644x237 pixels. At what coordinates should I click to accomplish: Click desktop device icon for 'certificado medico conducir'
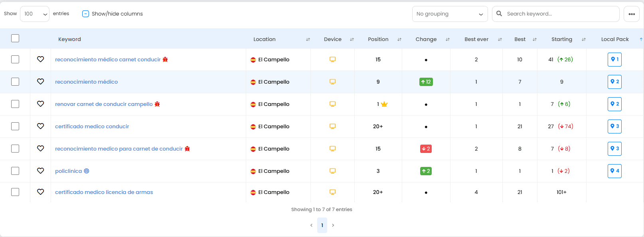click(x=332, y=126)
